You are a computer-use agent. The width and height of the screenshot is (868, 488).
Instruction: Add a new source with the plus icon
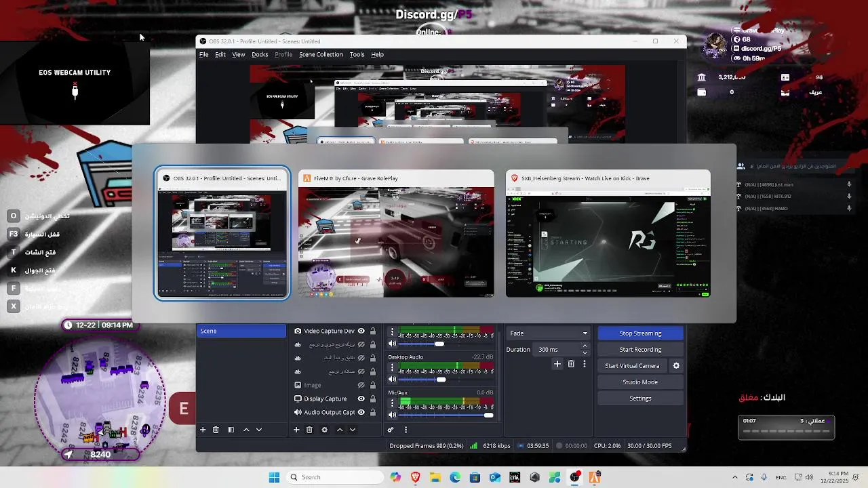296,430
